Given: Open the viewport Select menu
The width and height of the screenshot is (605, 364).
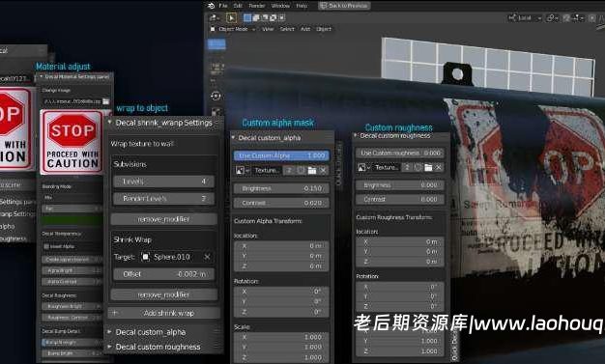Looking at the screenshot, I should click(x=287, y=29).
